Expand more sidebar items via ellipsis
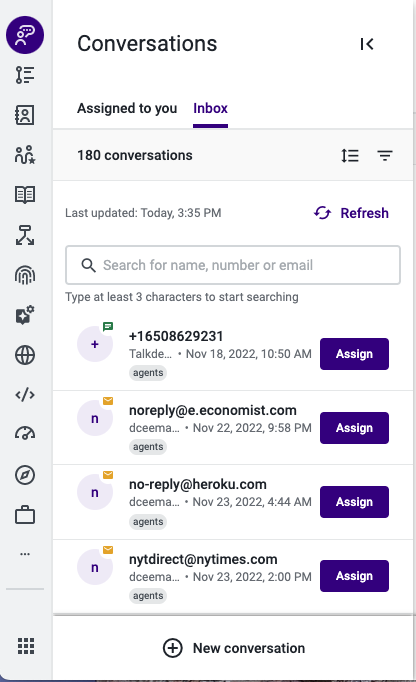Screen dimensions: 416x682 pos(25,554)
